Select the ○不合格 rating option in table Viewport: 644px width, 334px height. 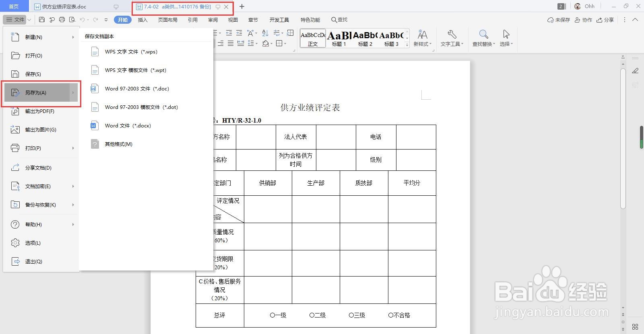[x=399, y=316]
